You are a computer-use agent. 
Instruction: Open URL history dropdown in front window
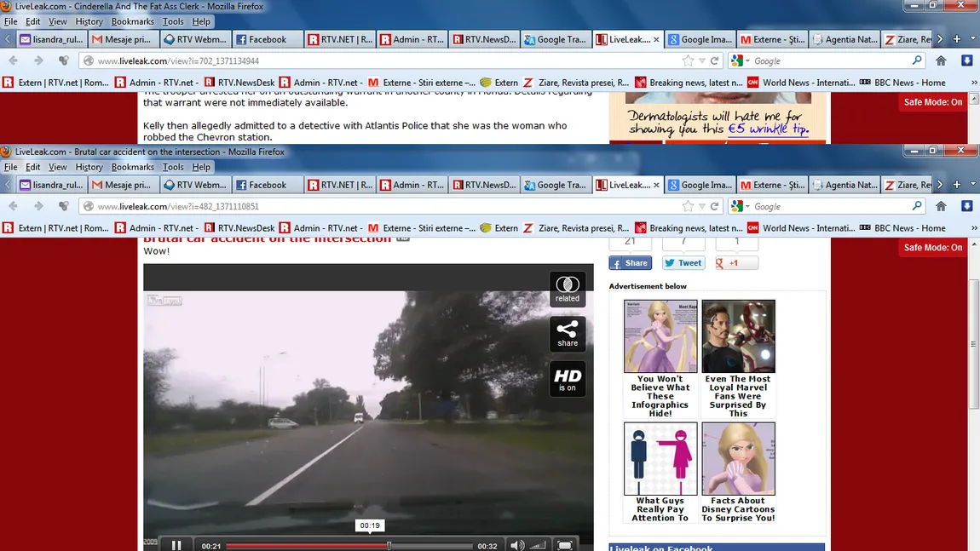702,206
